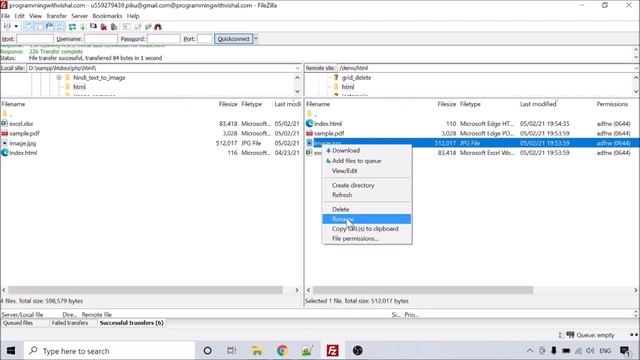Click the remote index.html Edge icon
640x360 pixels.
(x=309, y=123)
